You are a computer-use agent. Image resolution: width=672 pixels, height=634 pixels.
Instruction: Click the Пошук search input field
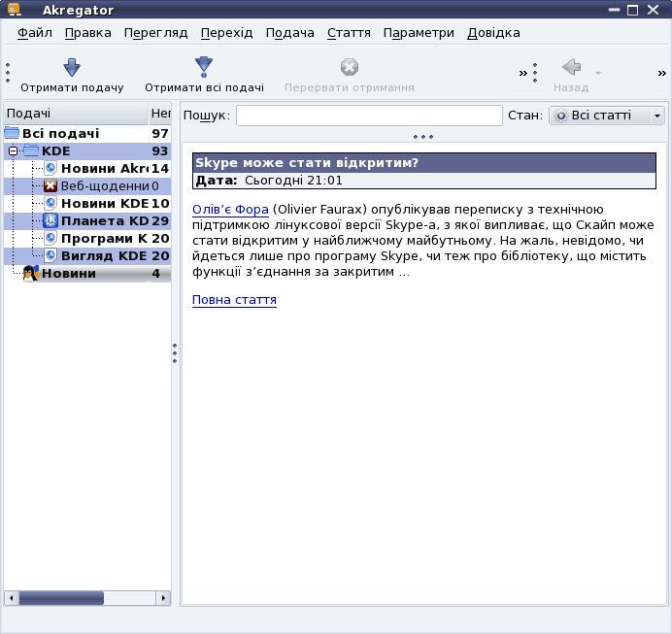369,116
